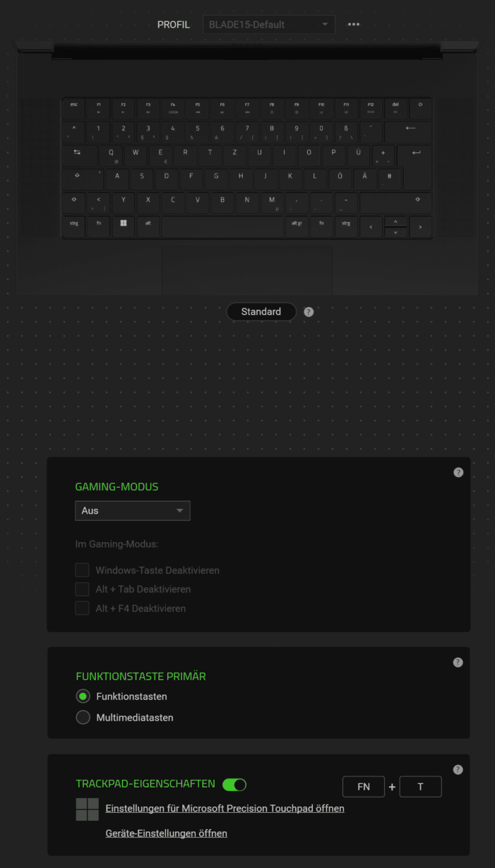
Task: Click the Windows icon beside the touchpad link
Action: point(88,809)
